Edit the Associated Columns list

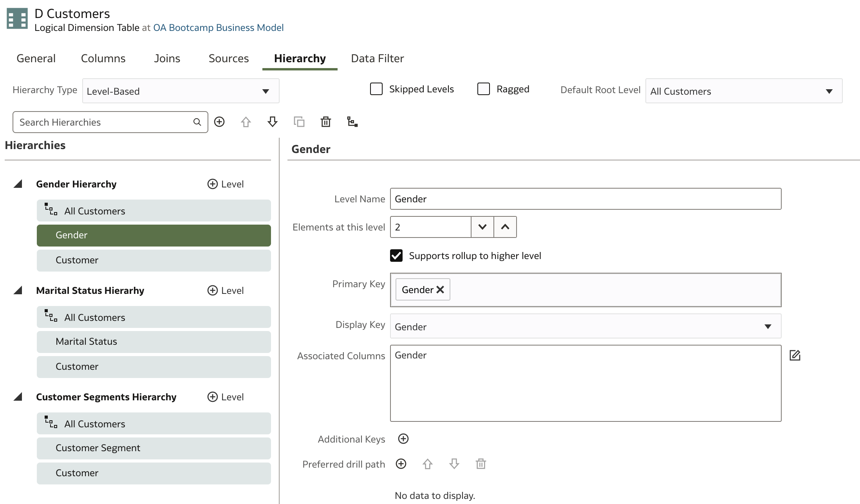pos(795,355)
